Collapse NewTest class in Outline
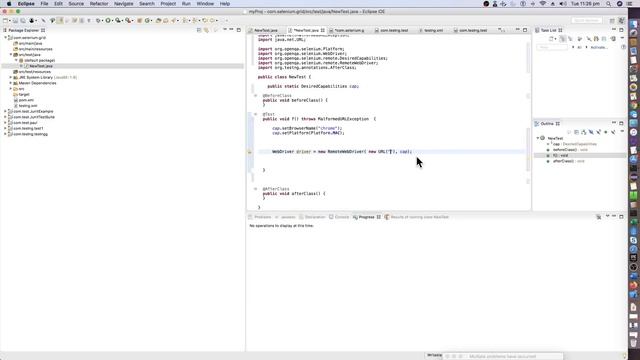 point(538,138)
